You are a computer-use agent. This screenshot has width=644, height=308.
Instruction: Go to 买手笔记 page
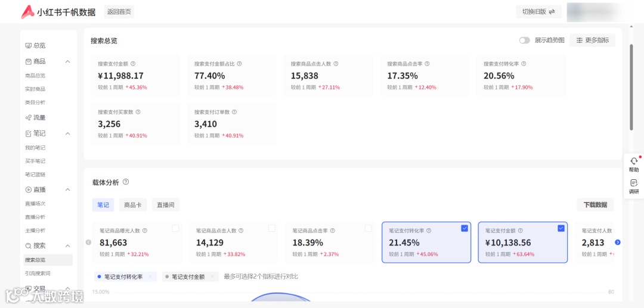click(35, 161)
